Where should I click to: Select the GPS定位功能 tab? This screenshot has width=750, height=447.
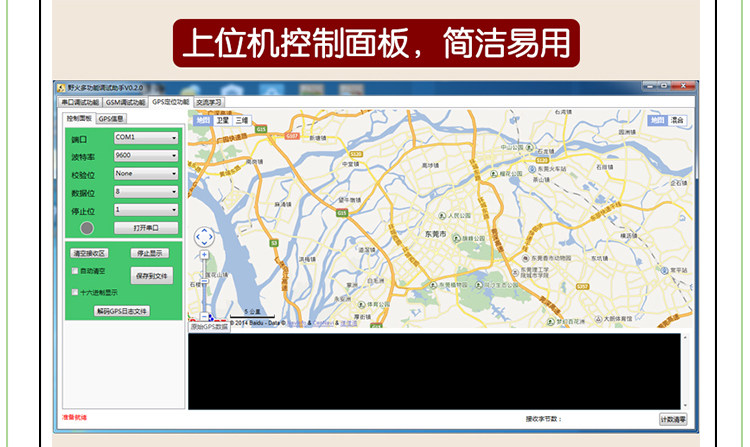pyautogui.click(x=171, y=102)
